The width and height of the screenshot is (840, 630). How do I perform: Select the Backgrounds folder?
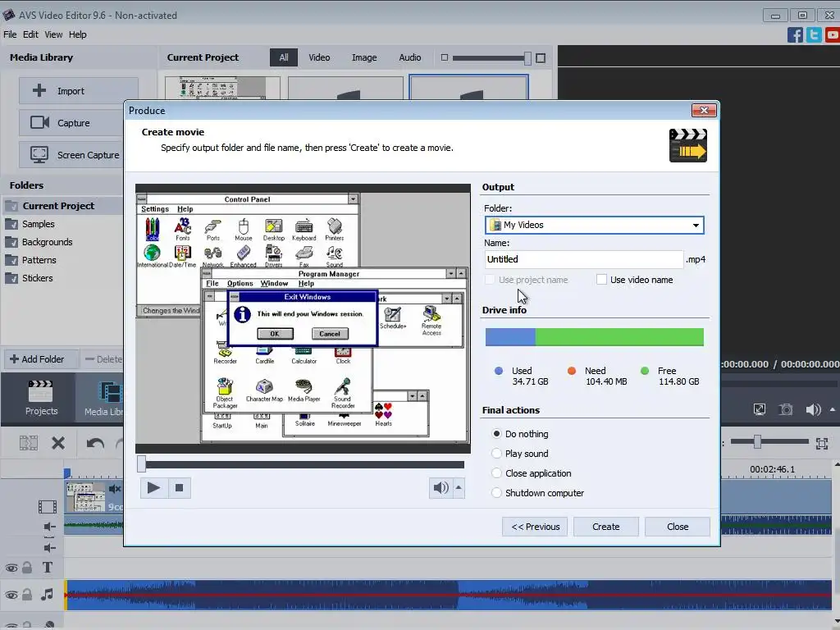[47, 242]
